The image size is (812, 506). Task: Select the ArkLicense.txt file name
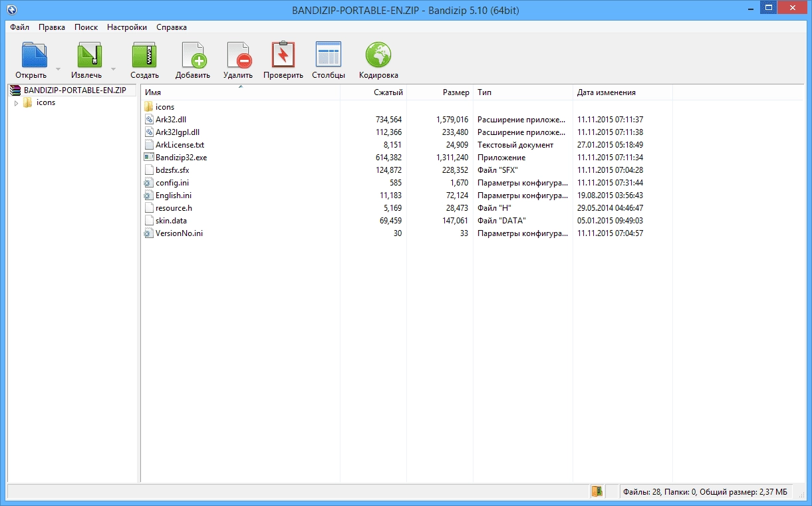coord(180,145)
